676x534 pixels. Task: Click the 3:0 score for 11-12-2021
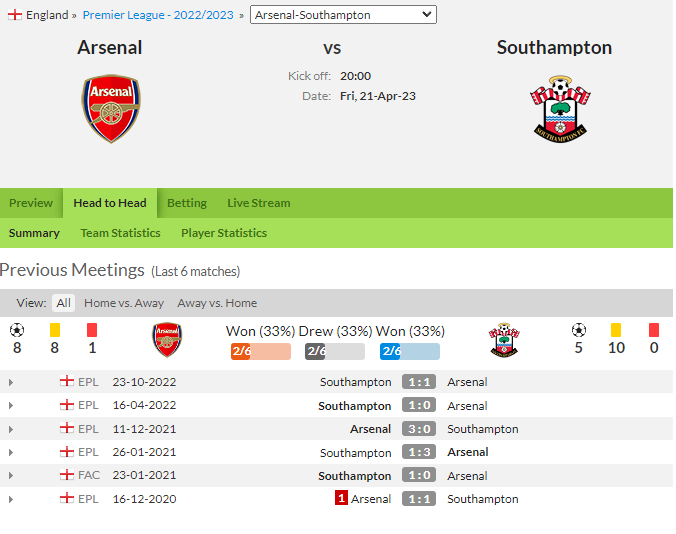tap(419, 429)
